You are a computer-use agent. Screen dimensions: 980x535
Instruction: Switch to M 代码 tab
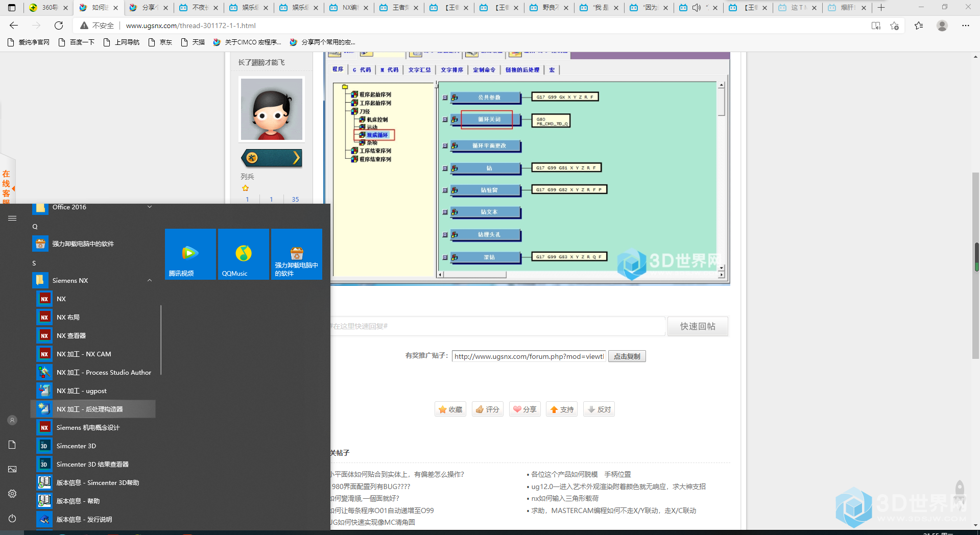click(389, 70)
